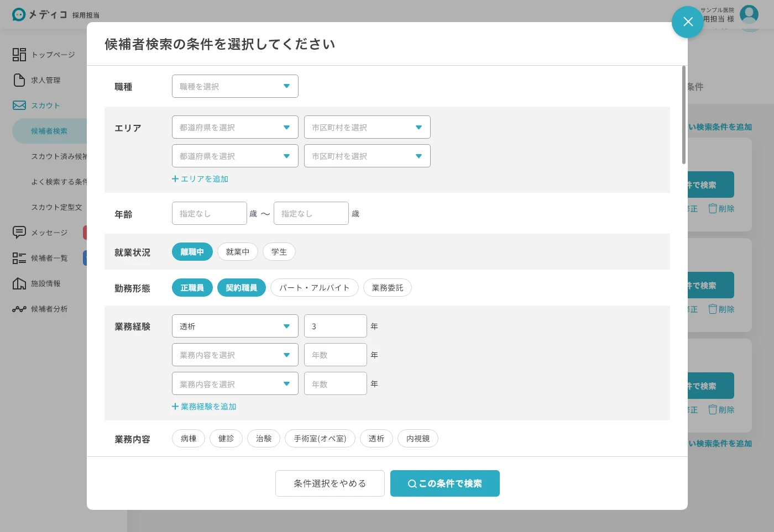This screenshot has height=532, width=774.
Task: Click second row 年数 field
Action: click(x=336, y=355)
